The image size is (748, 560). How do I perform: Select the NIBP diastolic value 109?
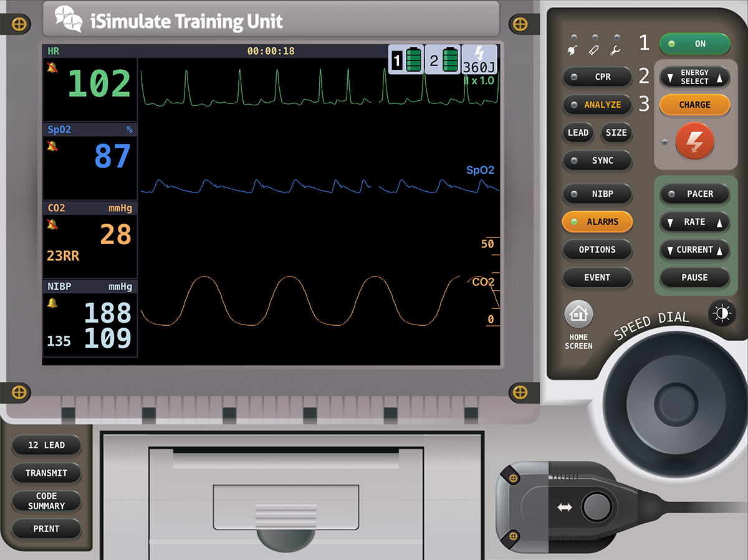pyautogui.click(x=107, y=338)
